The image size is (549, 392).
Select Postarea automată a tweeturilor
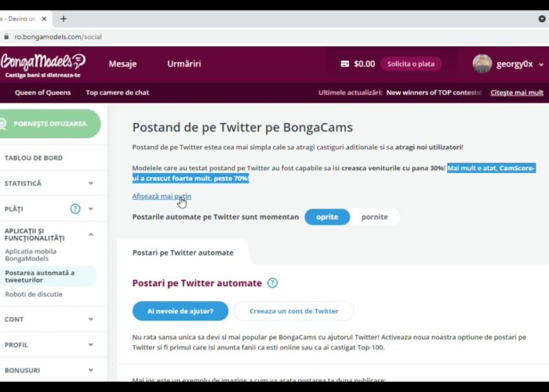[48, 276]
